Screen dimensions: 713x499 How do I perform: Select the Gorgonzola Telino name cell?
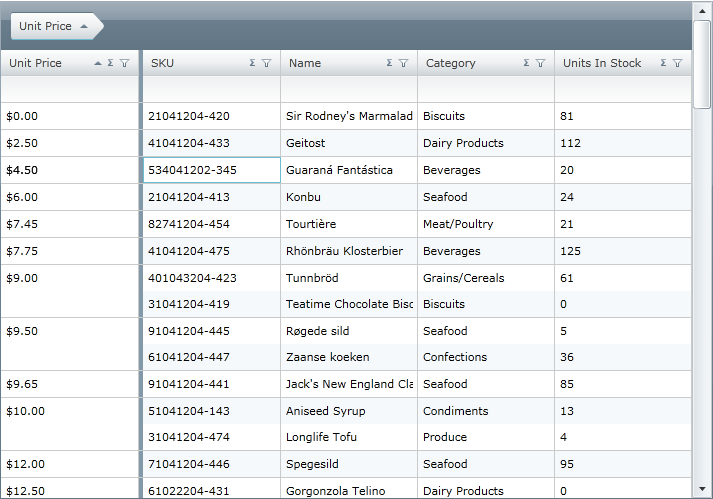[348, 490]
